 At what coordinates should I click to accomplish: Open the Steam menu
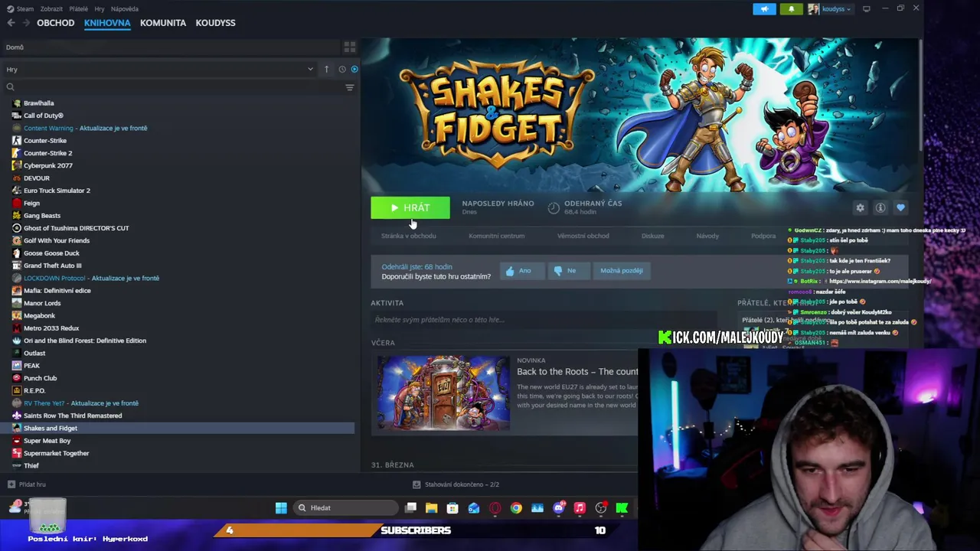point(21,9)
